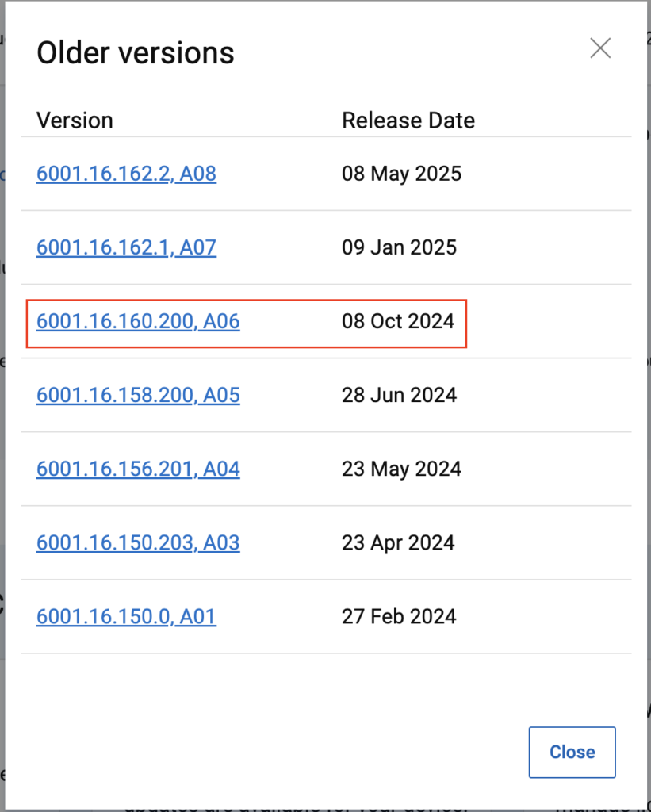Click the Older versions dialog title

(136, 53)
